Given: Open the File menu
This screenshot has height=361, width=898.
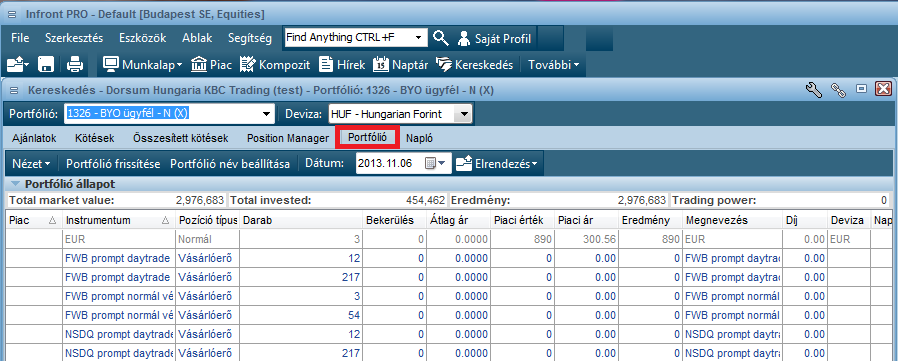Looking at the screenshot, I should click(x=20, y=38).
